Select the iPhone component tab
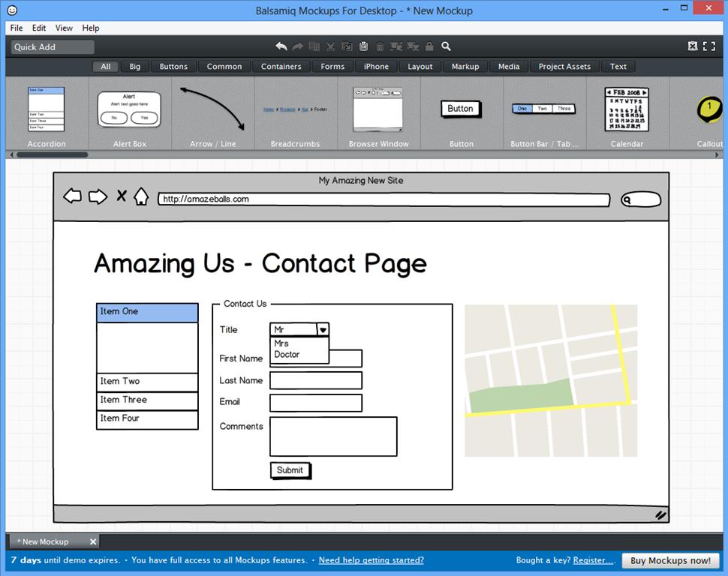The width and height of the screenshot is (728, 576). tap(376, 66)
